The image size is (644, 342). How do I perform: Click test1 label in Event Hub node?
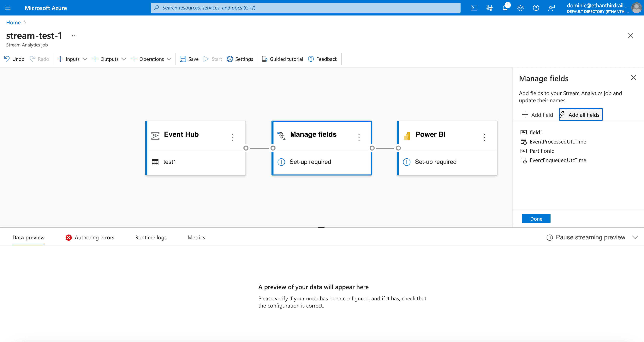170,162
